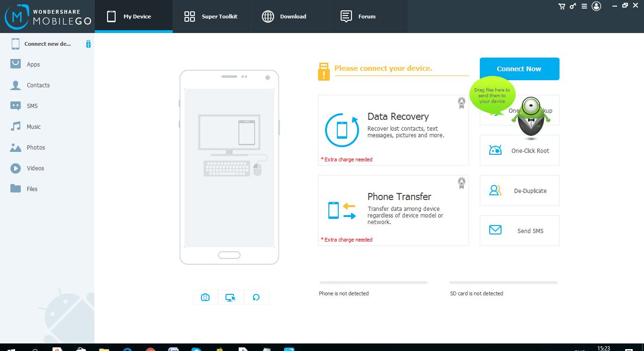This screenshot has height=351, width=644.
Task: Click the refresh icon below phone preview
Action: (256, 297)
